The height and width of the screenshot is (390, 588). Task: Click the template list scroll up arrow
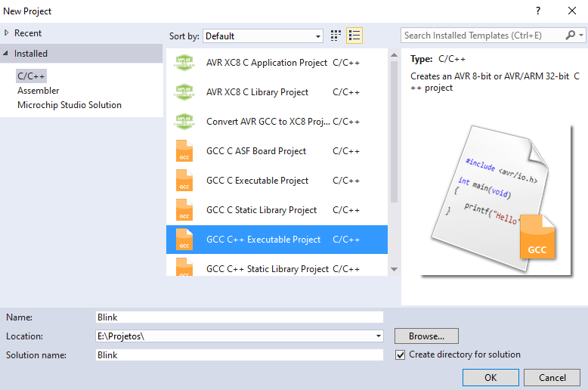tap(394, 55)
